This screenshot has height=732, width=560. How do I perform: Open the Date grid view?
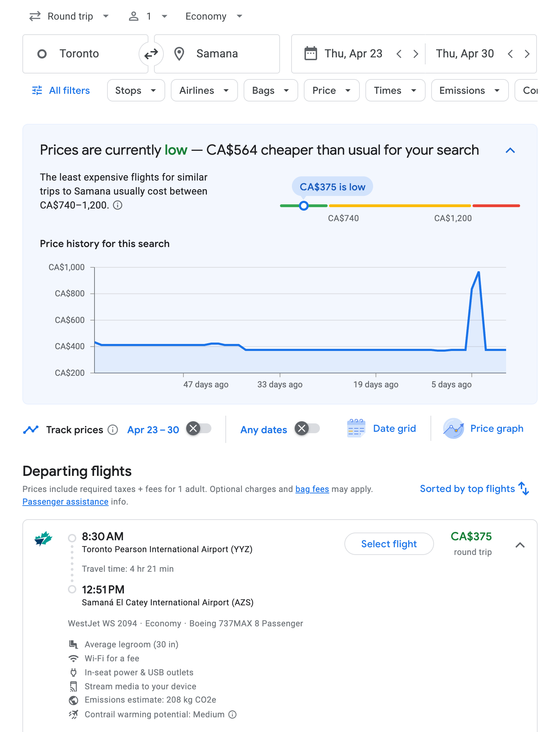pos(382,429)
